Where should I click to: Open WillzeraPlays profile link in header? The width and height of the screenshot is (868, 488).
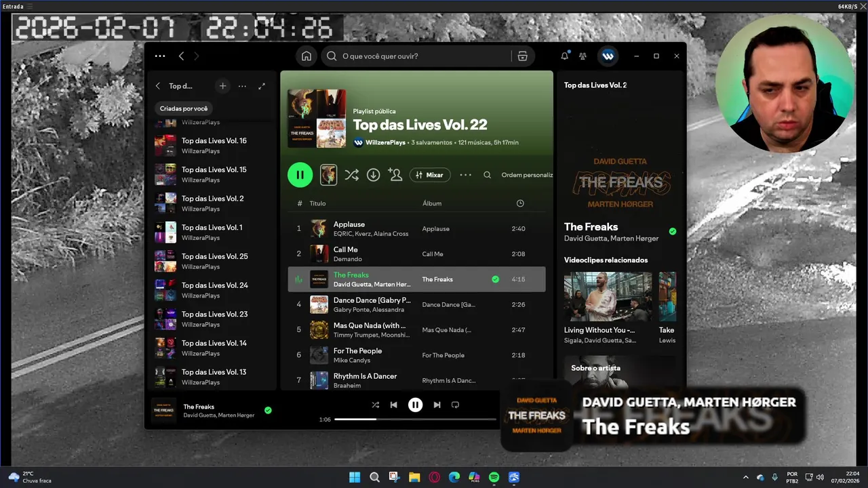tap(385, 142)
